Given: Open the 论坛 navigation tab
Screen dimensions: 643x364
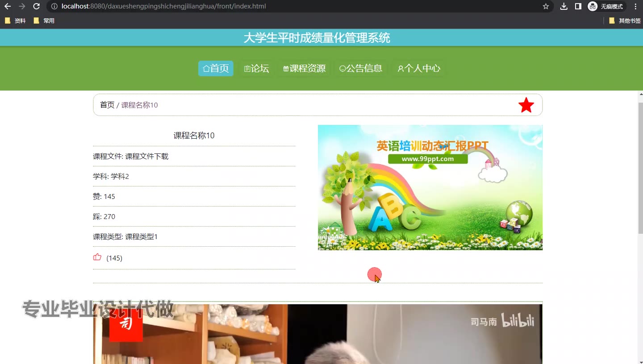Looking at the screenshot, I should (x=256, y=68).
